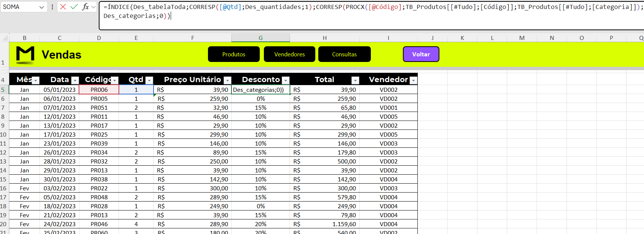The height and width of the screenshot is (234, 644).
Task: Go to the Vendedores sheet button
Action: (x=290, y=54)
